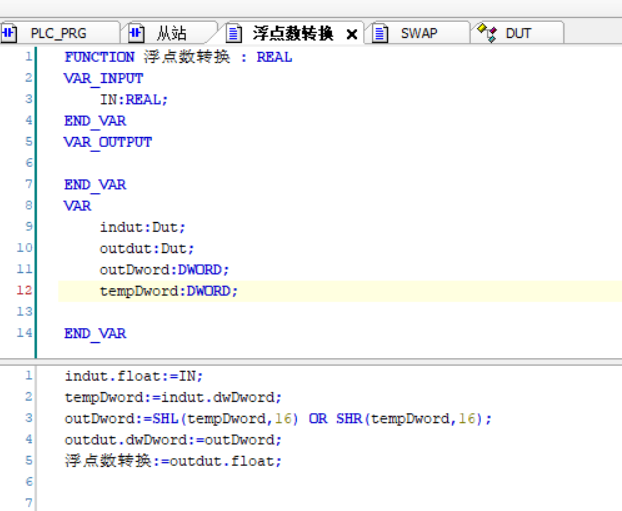Click VAR_OUTPUT declaration line
622x511 pixels.
click(x=108, y=142)
